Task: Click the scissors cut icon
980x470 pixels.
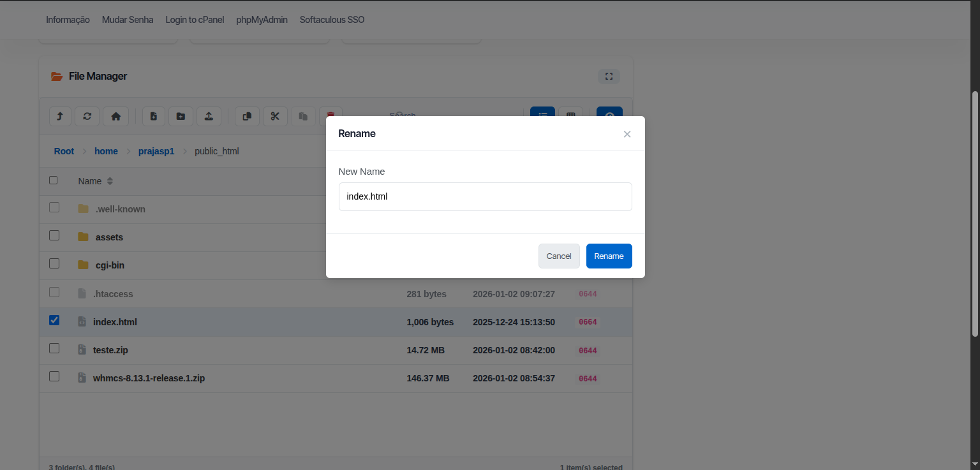Action: 275,116
